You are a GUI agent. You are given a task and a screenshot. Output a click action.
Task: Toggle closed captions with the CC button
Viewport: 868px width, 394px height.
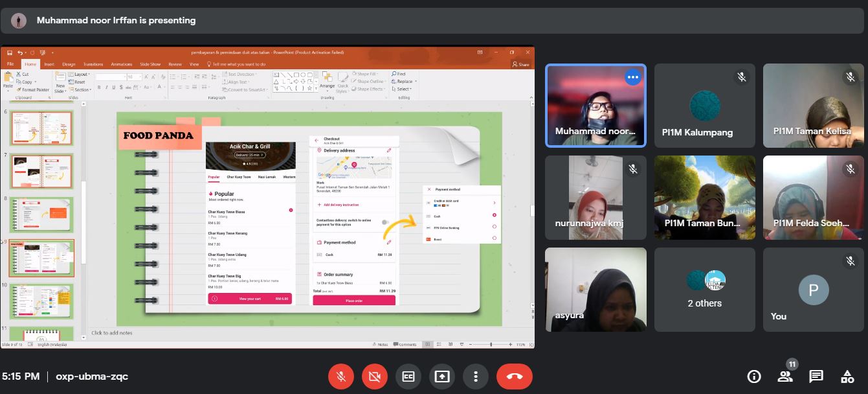click(408, 377)
